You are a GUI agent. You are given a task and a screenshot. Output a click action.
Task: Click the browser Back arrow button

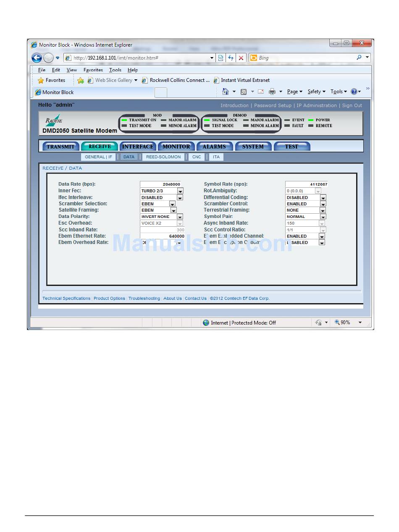[37, 58]
